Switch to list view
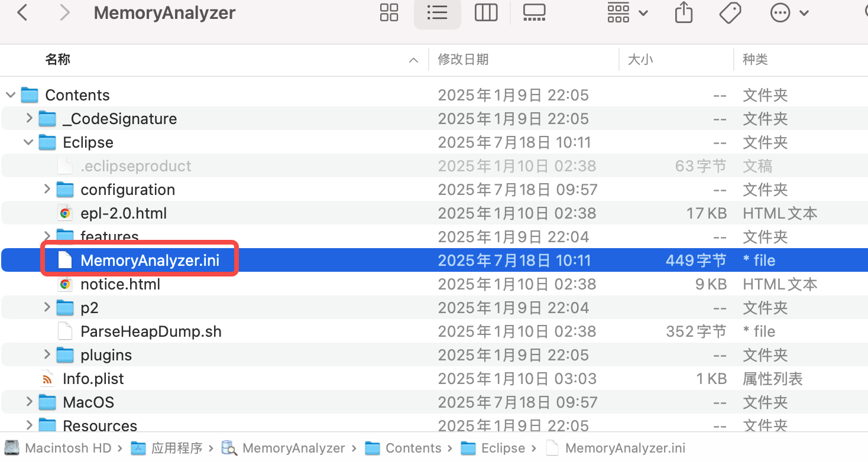868x462 pixels. pyautogui.click(x=437, y=12)
